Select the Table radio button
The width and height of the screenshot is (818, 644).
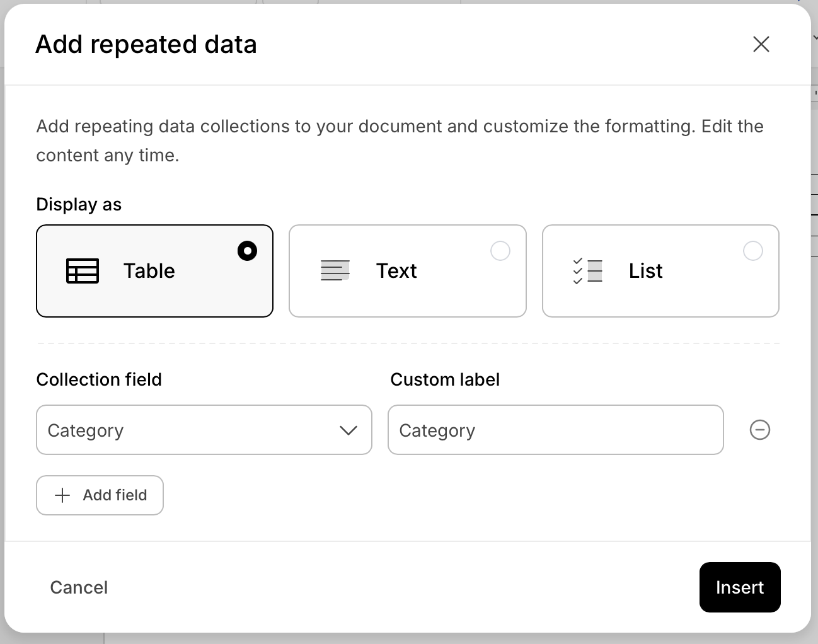(x=247, y=251)
